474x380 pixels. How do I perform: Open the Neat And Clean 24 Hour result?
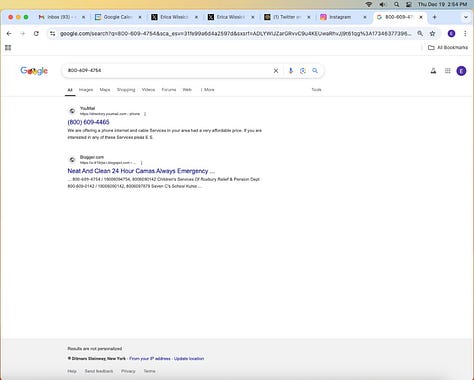point(141,171)
